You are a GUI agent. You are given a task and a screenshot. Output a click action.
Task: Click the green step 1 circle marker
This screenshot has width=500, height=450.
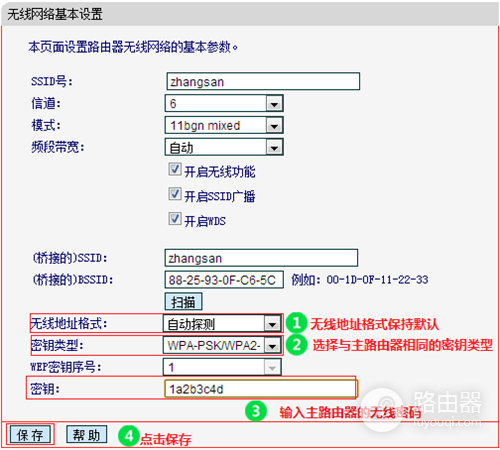(x=296, y=323)
